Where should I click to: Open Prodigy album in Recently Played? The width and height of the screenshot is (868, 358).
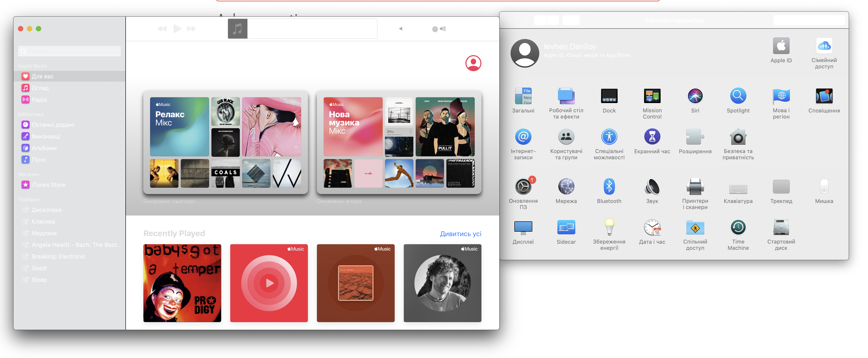click(182, 283)
